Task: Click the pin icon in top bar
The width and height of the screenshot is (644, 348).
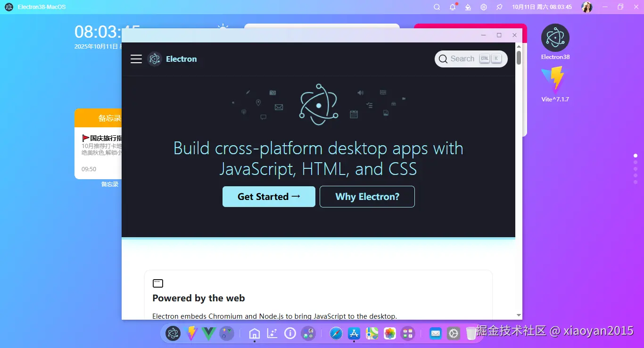Action: coord(499,7)
